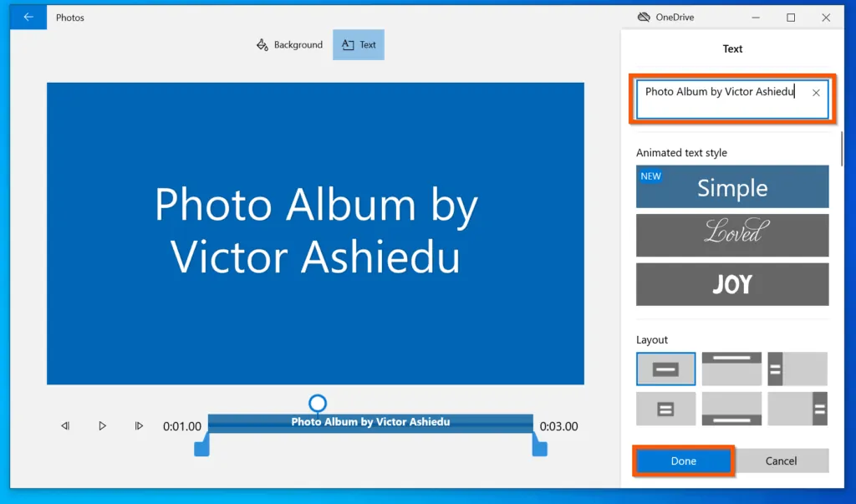Select the Simple animated text style
The image size is (856, 504).
[731, 186]
